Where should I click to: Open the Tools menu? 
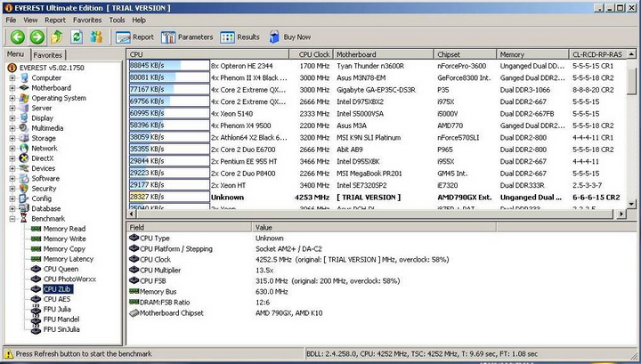(117, 20)
